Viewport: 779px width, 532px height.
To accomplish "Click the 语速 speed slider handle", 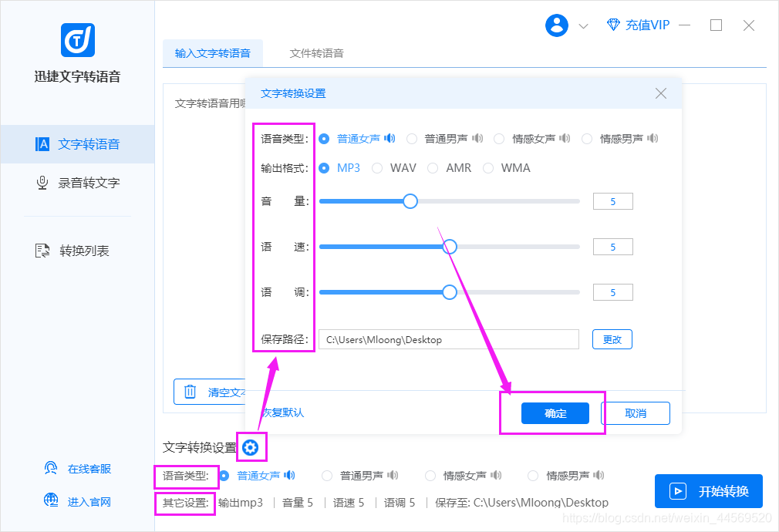I will [450, 247].
